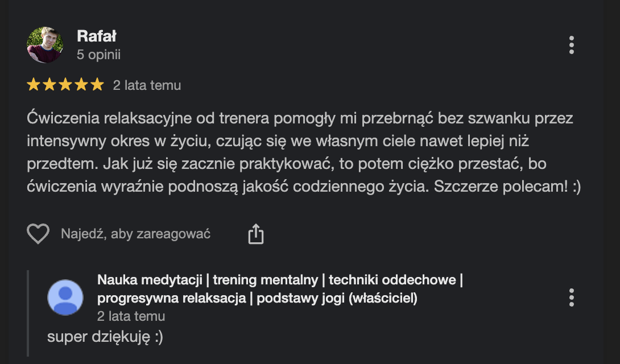Click the fifth (last) rating star
620x364 pixels.
coord(97,85)
